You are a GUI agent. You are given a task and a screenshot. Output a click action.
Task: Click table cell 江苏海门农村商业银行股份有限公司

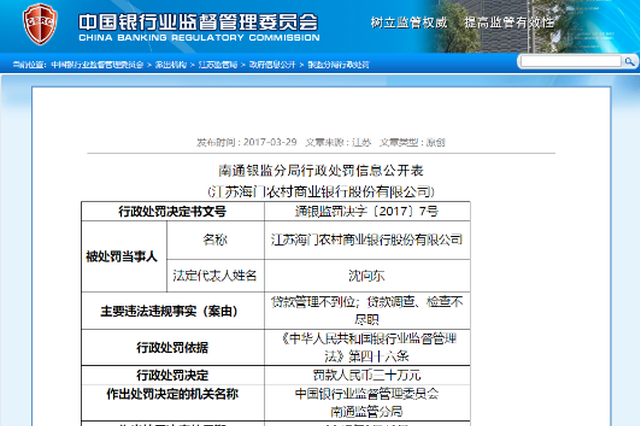367,240
